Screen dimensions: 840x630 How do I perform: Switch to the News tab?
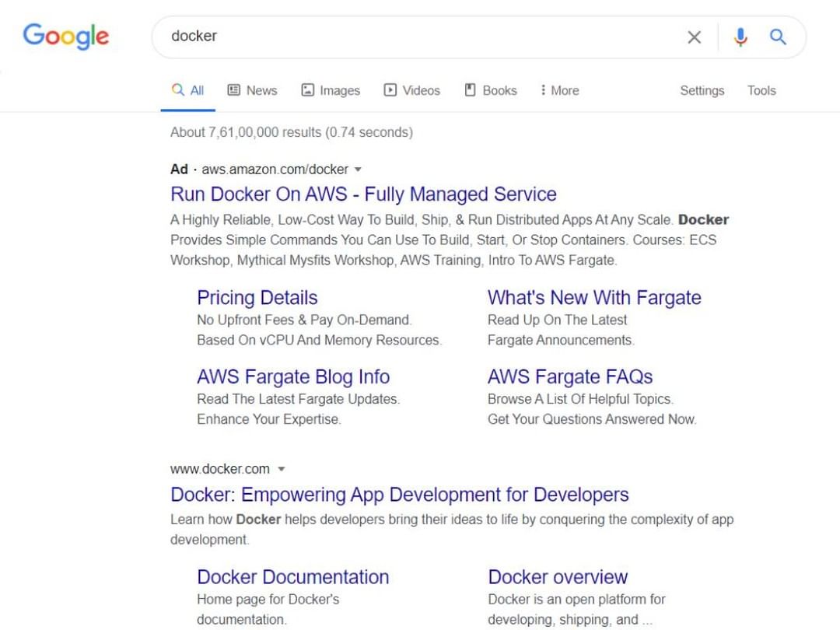(x=252, y=90)
